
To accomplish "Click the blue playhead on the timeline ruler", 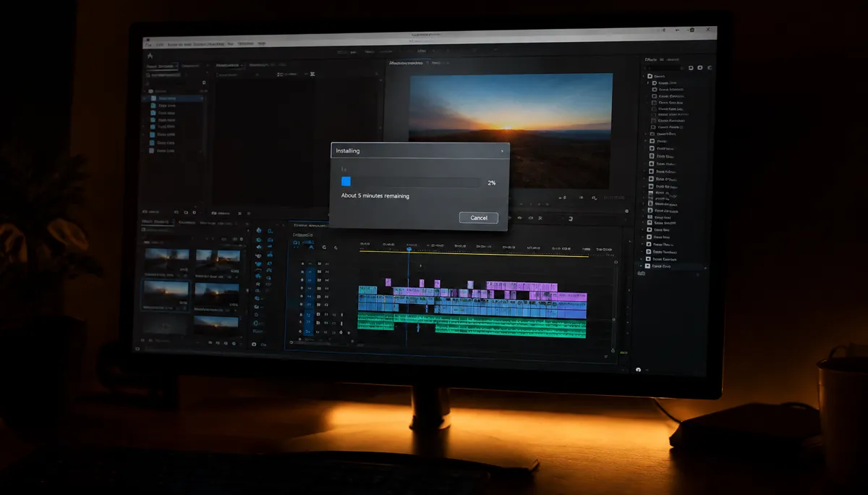I will tap(409, 249).
